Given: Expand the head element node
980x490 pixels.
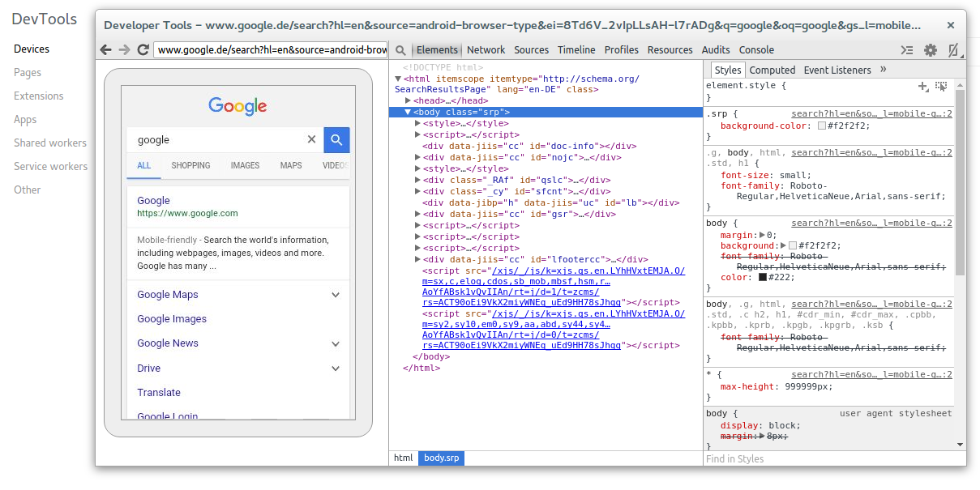Looking at the screenshot, I should point(408,101).
